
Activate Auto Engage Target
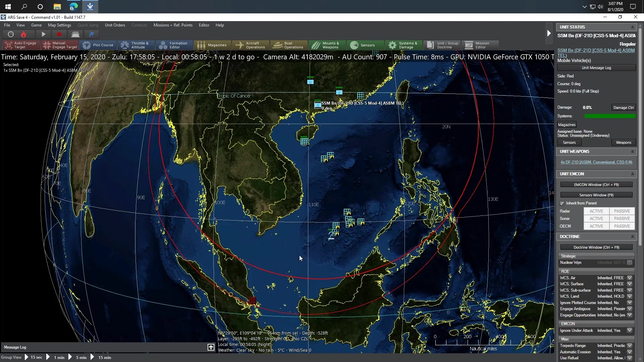pyautogui.click(x=21, y=45)
